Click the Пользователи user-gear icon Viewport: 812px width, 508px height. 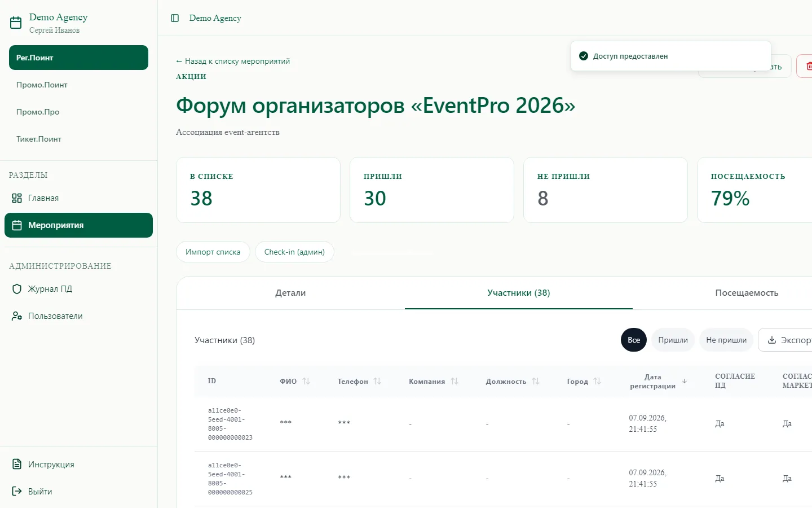click(x=17, y=316)
